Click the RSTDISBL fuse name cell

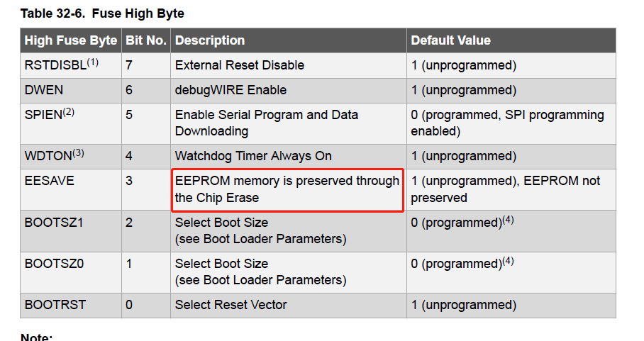(x=60, y=65)
